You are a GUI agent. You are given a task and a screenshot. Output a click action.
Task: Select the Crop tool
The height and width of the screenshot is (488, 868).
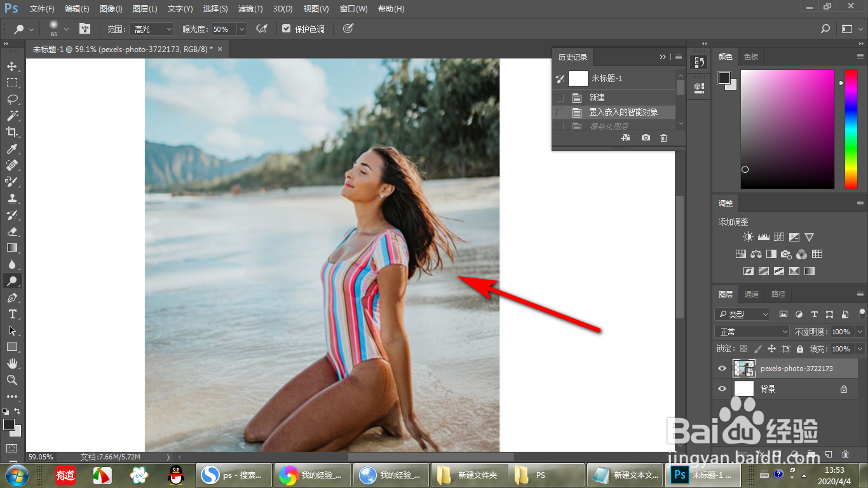(x=12, y=132)
